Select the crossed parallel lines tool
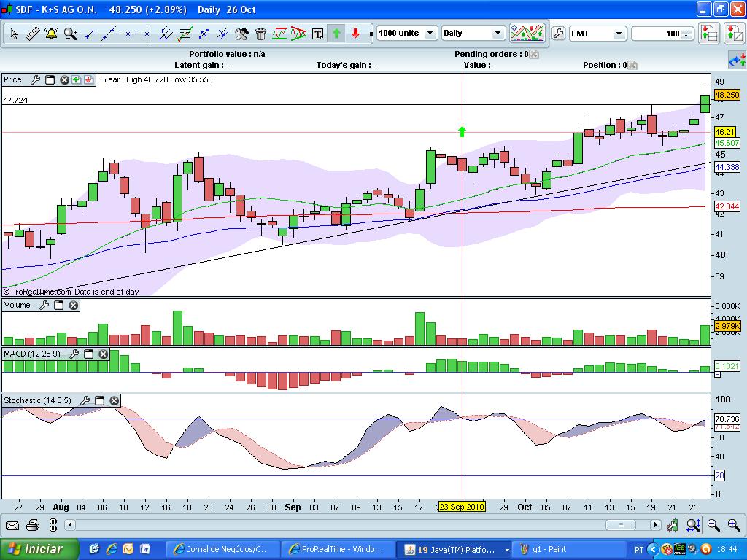 point(222,34)
